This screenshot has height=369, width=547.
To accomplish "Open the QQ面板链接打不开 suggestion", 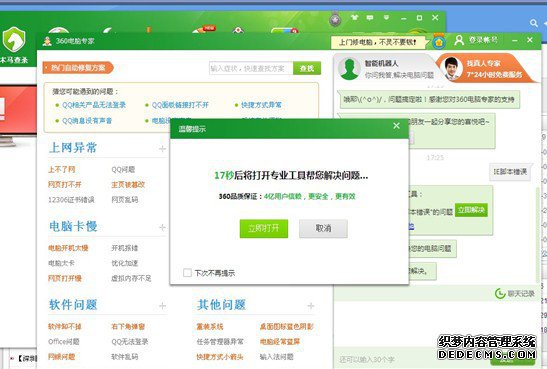I will [180, 105].
